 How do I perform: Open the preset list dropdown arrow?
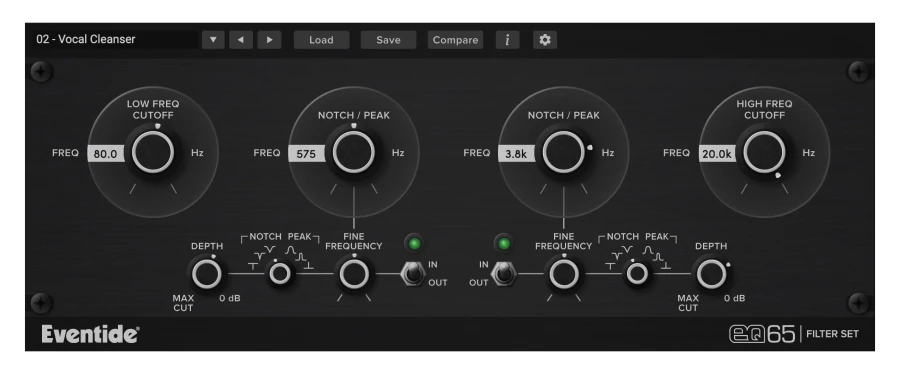click(x=213, y=40)
